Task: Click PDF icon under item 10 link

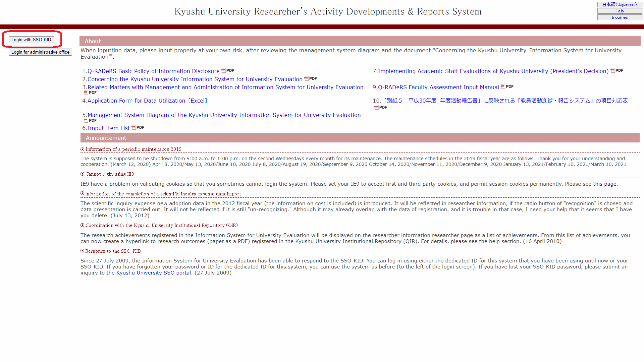Action: click(381, 107)
